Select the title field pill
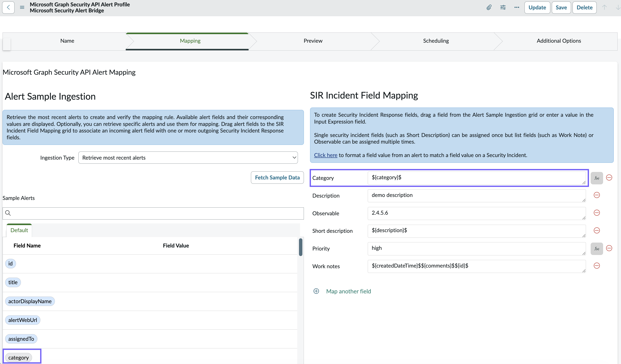 click(13, 282)
